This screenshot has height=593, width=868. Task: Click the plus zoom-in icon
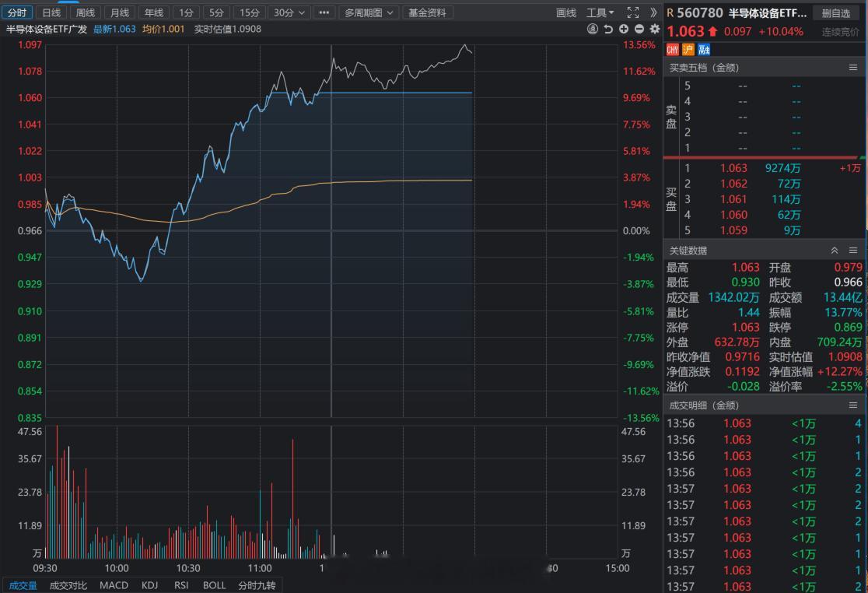pos(623,30)
